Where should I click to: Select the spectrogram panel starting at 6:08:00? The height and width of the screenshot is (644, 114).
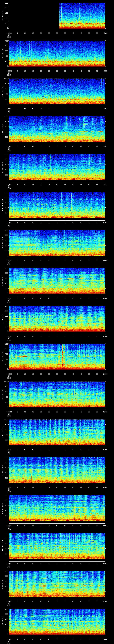point(57,167)
